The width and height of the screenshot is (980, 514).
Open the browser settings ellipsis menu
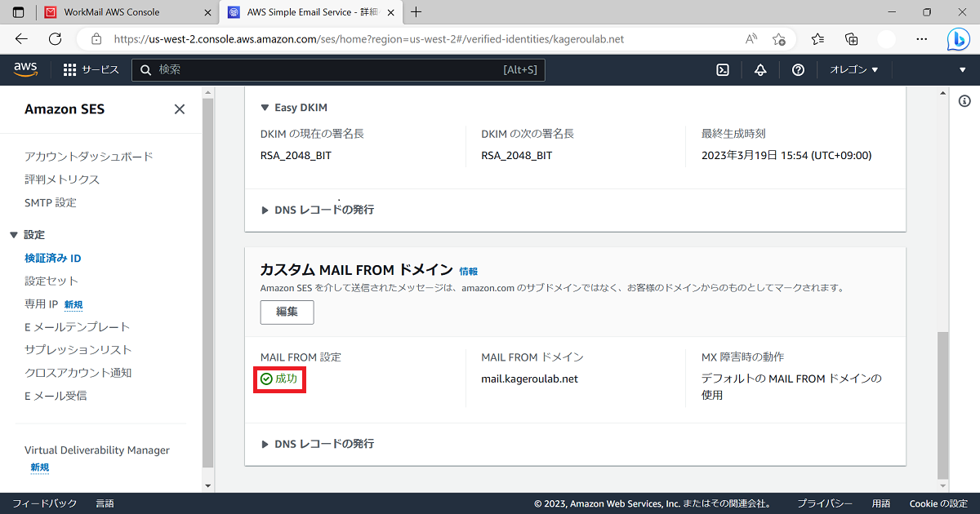tap(921, 38)
